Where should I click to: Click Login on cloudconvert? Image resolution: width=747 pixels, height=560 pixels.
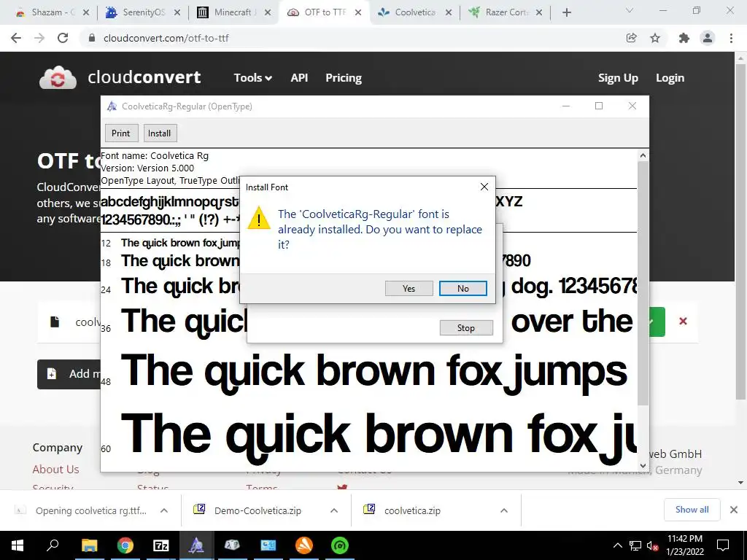point(670,77)
